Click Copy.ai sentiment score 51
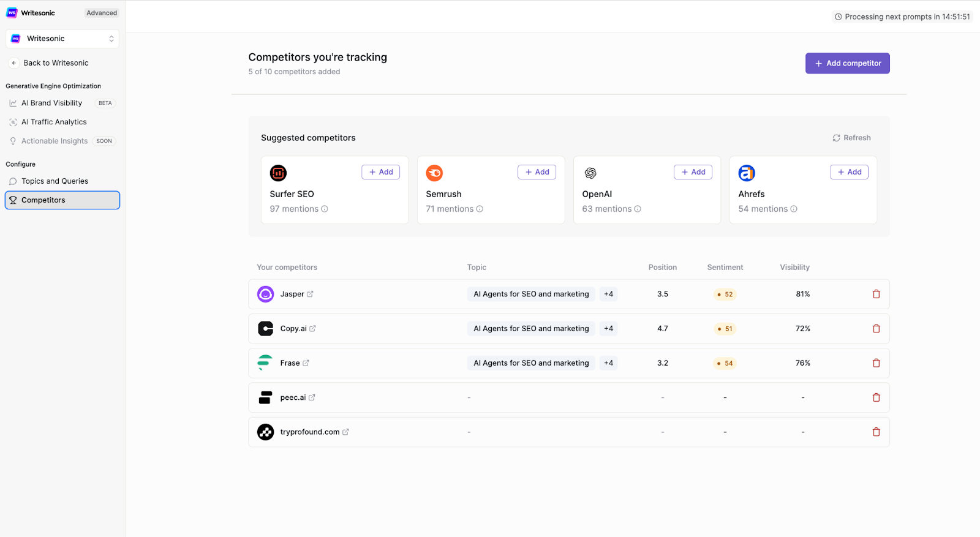 (725, 329)
